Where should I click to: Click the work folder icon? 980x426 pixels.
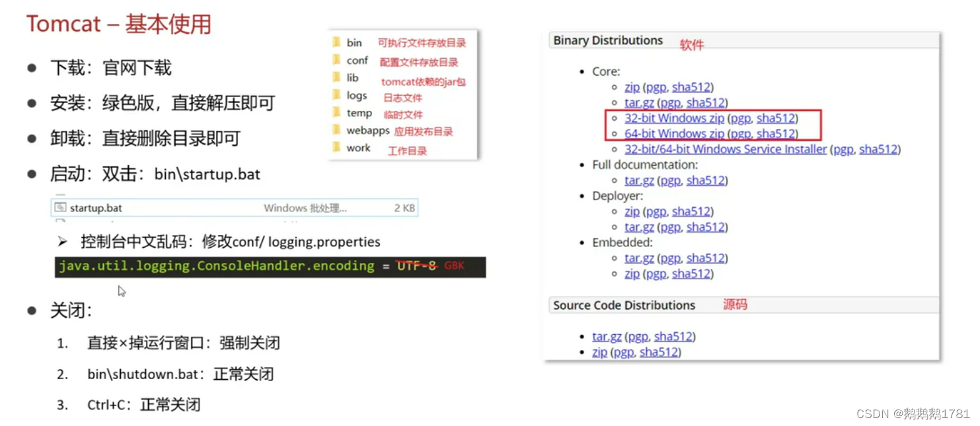337,148
